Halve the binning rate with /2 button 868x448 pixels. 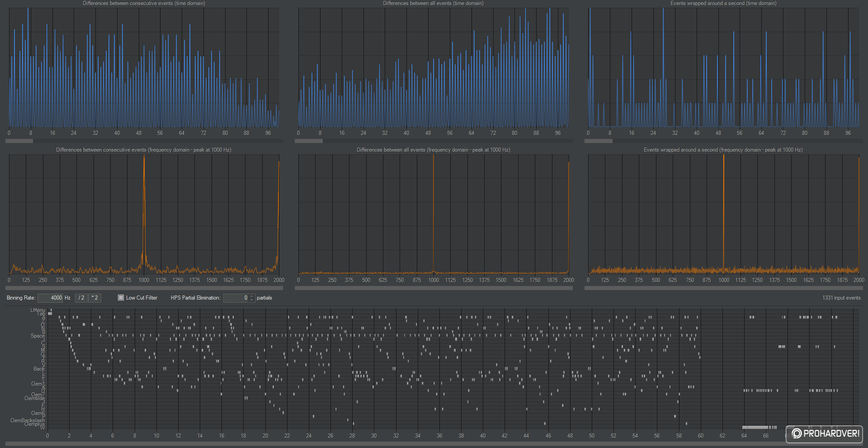[x=81, y=298]
